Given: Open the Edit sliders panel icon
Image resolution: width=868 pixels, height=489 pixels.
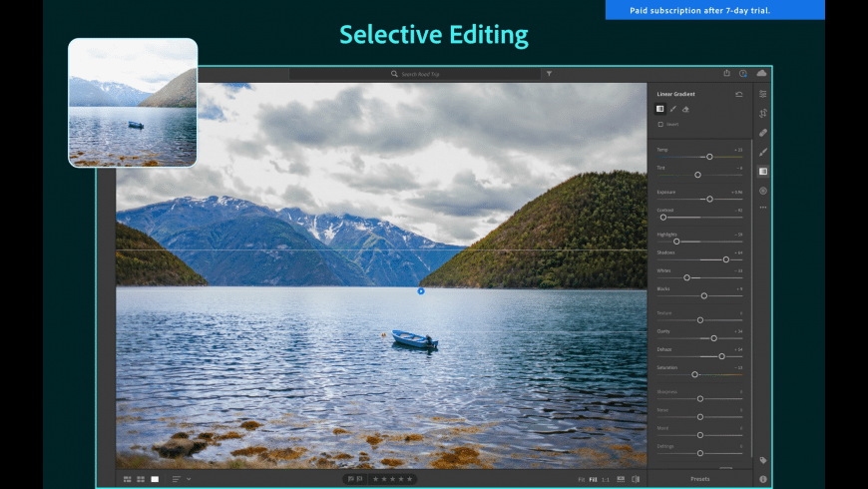Looking at the screenshot, I should pos(763,94).
